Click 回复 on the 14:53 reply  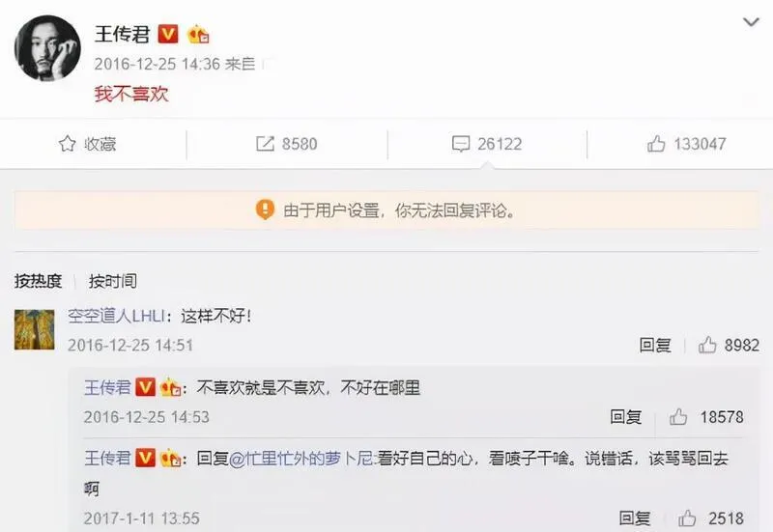pyautogui.click(x=625, y=417)
